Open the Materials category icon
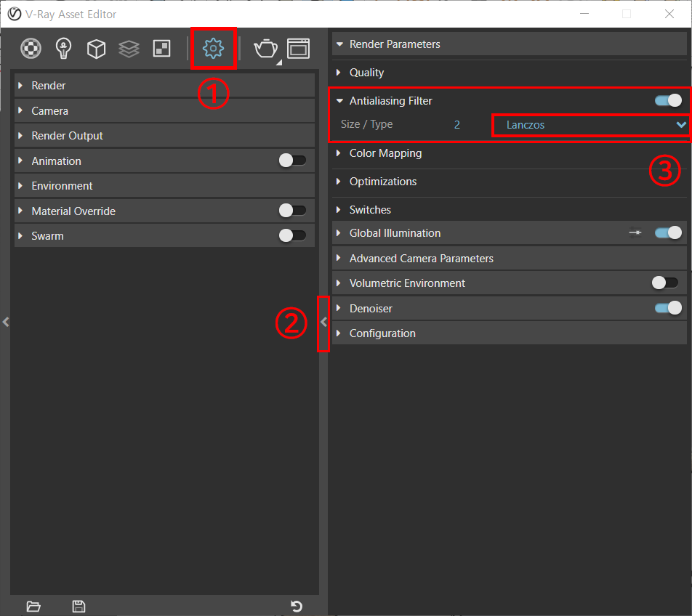 (x=31, y=49)
